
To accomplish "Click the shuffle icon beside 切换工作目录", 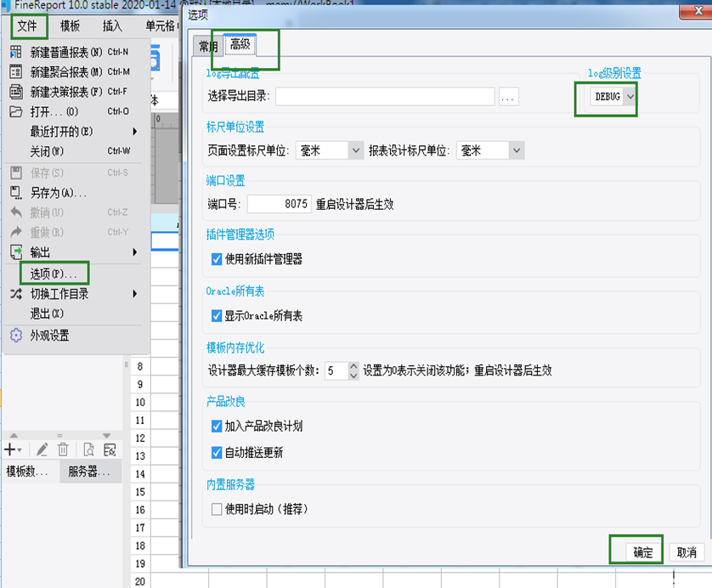I will coord(16,294).
